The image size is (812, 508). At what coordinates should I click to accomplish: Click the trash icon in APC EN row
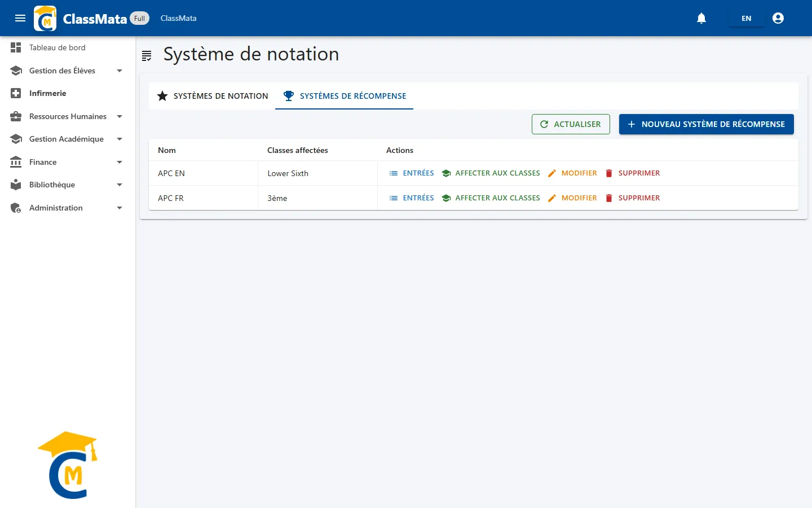[609, 173]
